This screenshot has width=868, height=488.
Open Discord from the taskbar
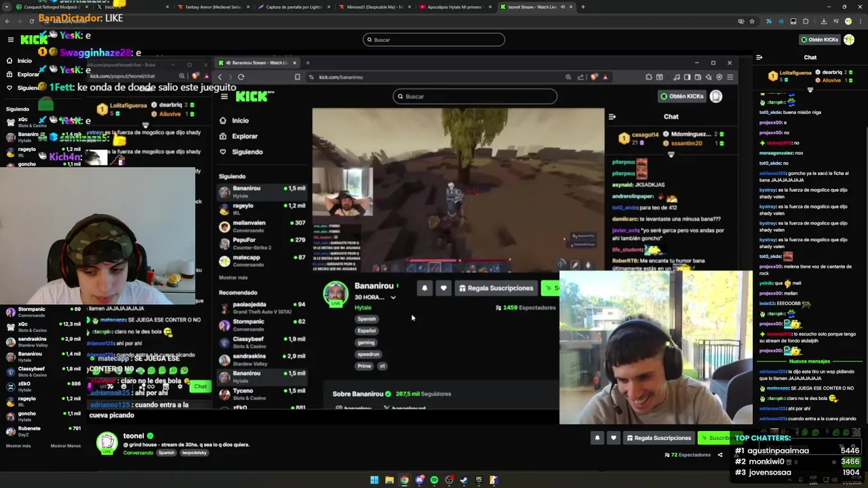point(419,480)
